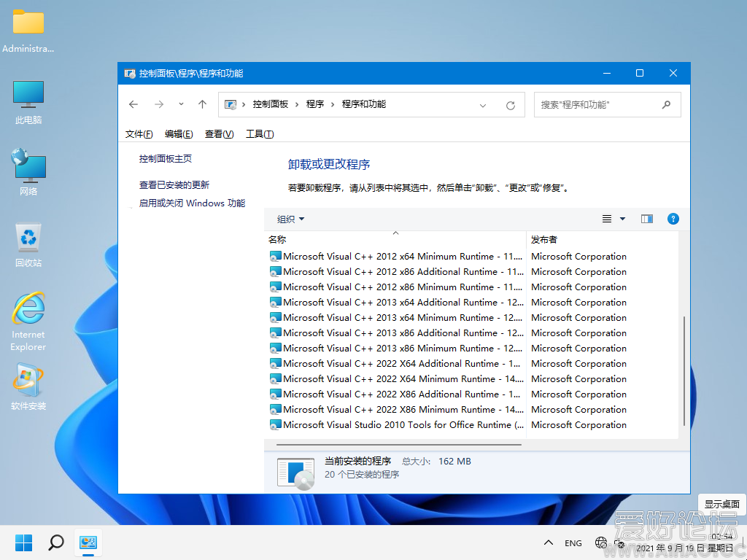Expand the 组织 (Organize) dropdown
The image size is (747, 560).
(x=290, y=219)
